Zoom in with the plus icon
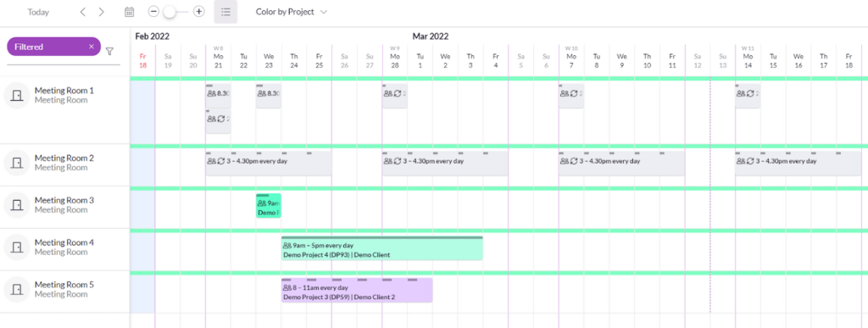Viewport: 868px width, 328px height. tap(198, 12)
